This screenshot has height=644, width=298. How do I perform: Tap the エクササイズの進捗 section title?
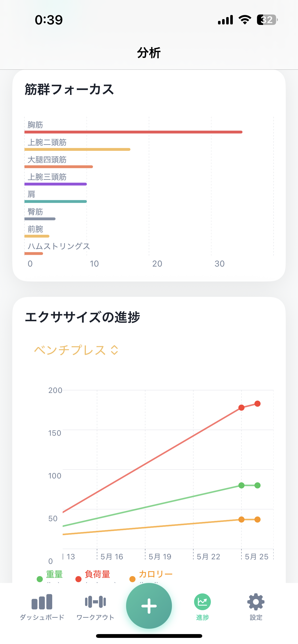coord(82,317)
